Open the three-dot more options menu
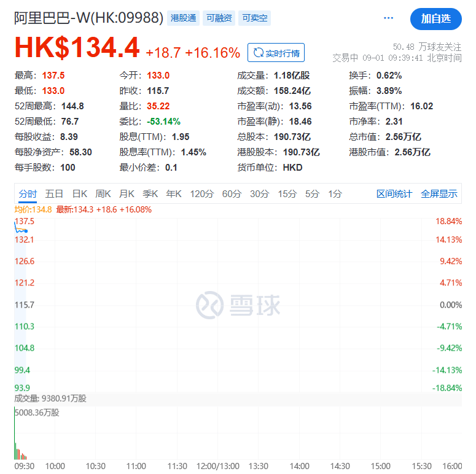476x474 pixels. 388,18
